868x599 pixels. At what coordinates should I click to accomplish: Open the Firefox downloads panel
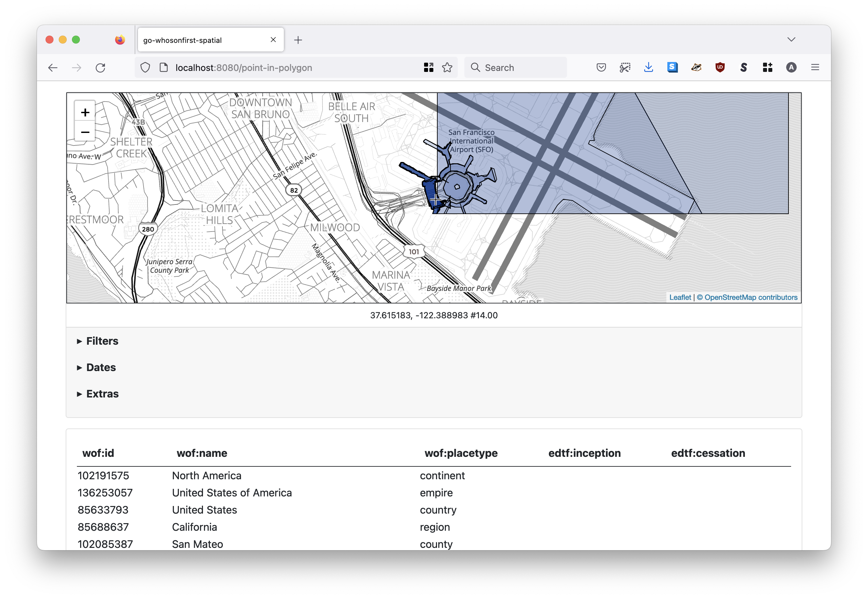649,68
